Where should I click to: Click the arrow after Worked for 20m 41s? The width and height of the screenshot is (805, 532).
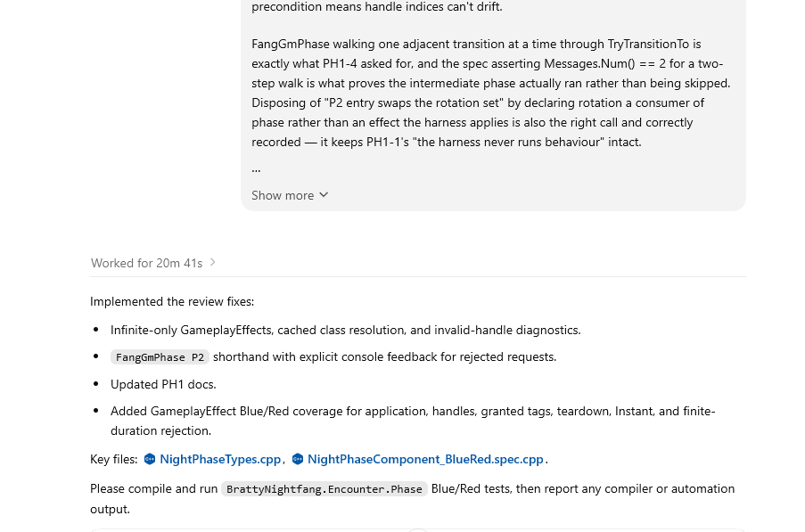tap(212, 263)
